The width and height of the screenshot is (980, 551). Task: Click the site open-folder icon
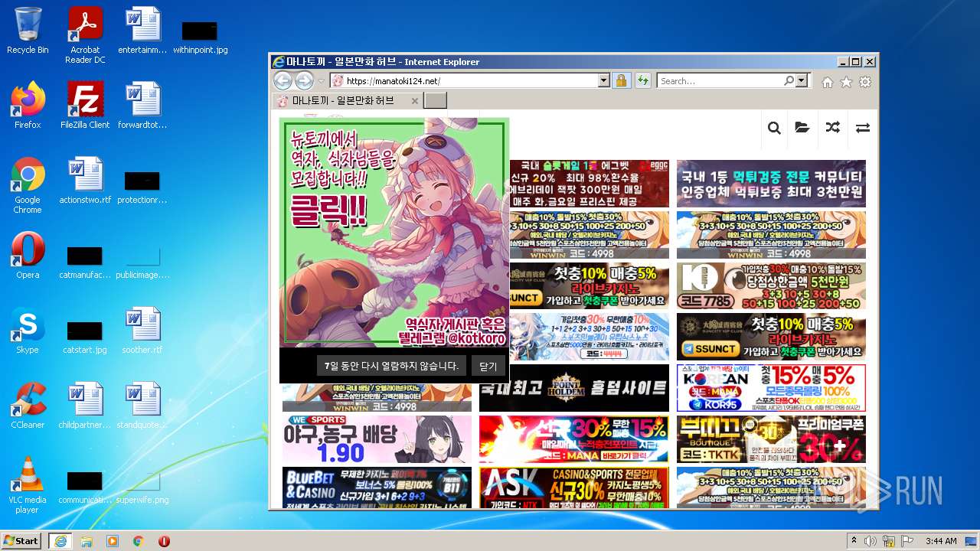[x=802, y=128]
